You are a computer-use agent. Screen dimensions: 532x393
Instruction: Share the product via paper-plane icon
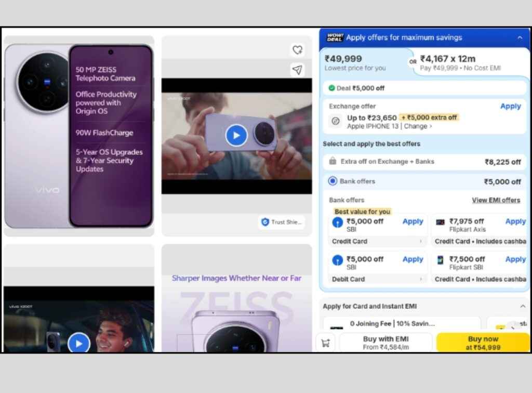pos(297,70)
